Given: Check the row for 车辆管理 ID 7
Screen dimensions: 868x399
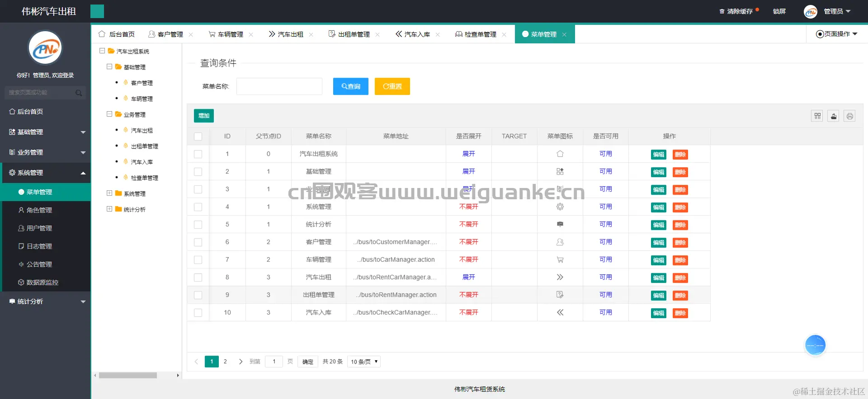Looking at the screenshot, I should pos(198,260).
